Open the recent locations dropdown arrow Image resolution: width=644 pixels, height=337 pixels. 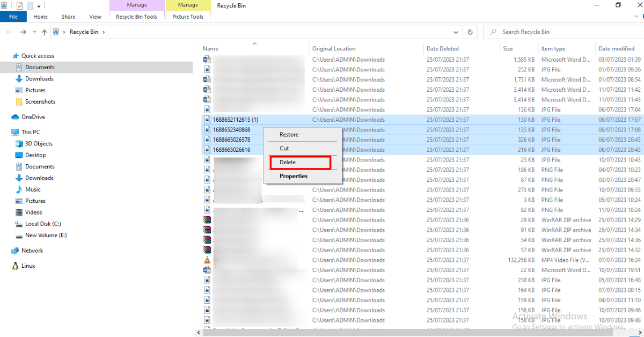(x=34, y=32)
